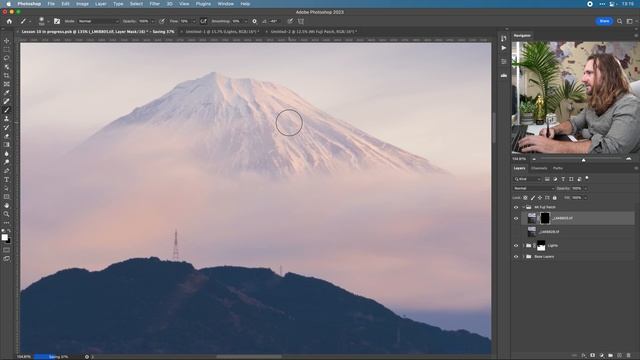This screenshot has width=640, height=360.
Task: Select the Rectangular Marquee tool
Action: coord(7,49)
